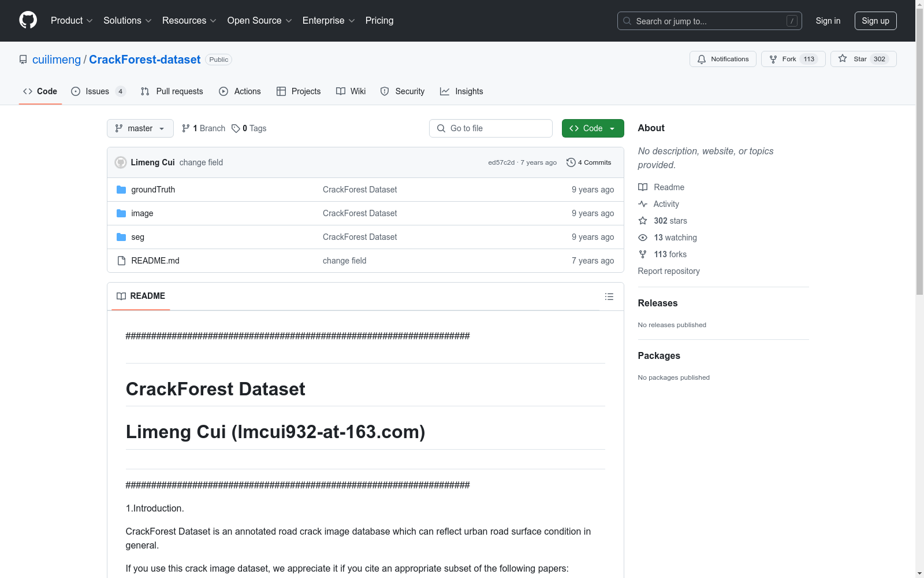Open the README.md file
The image size is (924, 578).
point(155,261)
